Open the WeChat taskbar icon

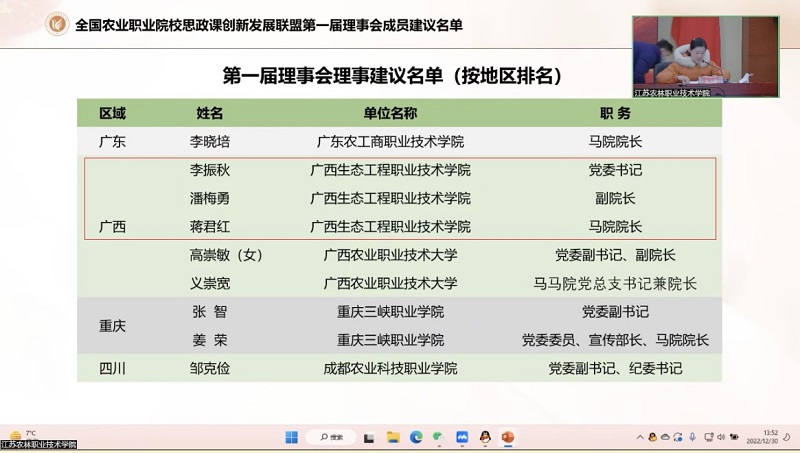pyautogui.click(x=439, y=437)
